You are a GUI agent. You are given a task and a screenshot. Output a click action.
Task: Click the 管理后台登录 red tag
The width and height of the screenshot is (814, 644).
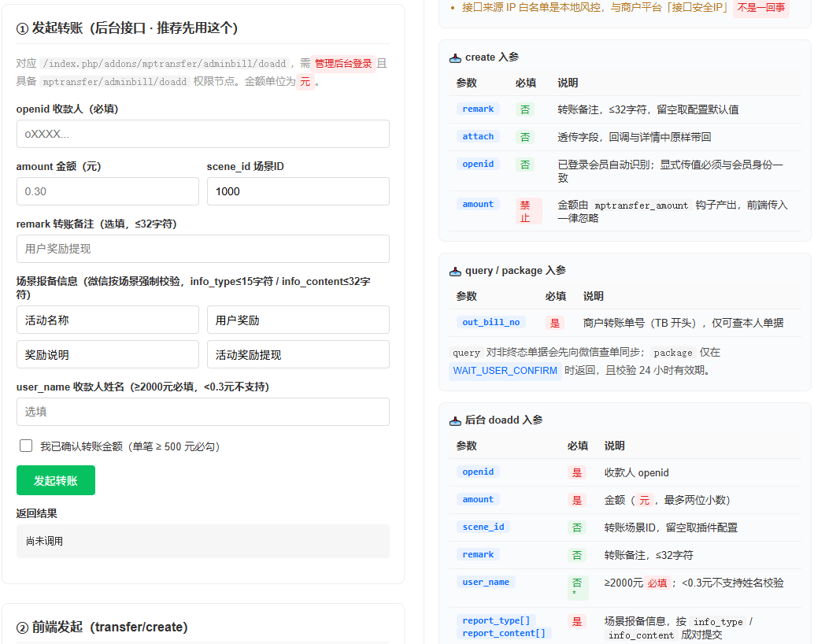tap(343, 63)
